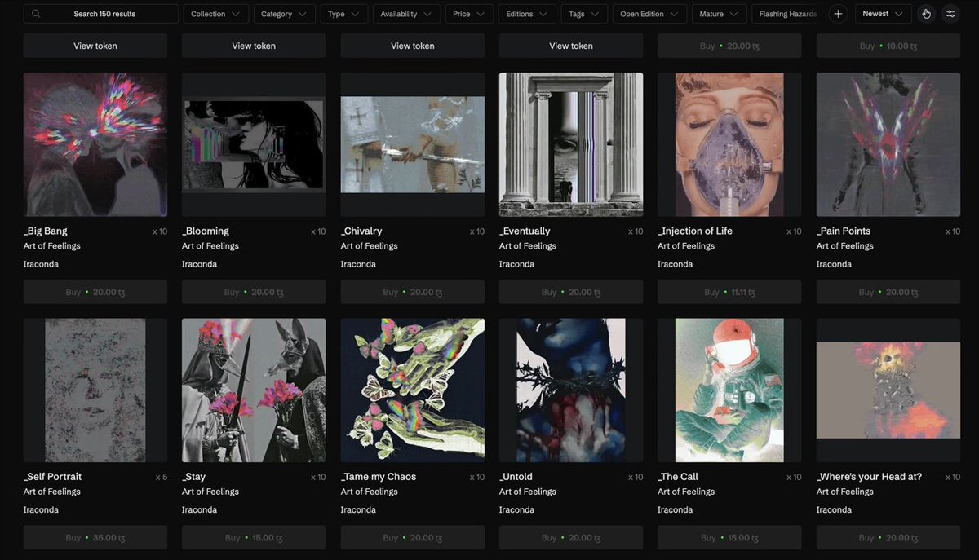
Task: Click the search magnifier icon
Action: tap(36, 14)
